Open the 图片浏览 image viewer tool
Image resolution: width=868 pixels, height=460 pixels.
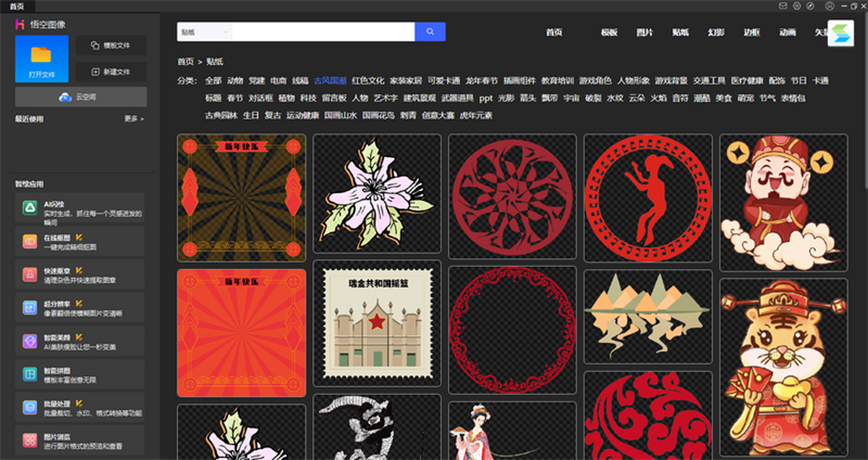[80, 441]
